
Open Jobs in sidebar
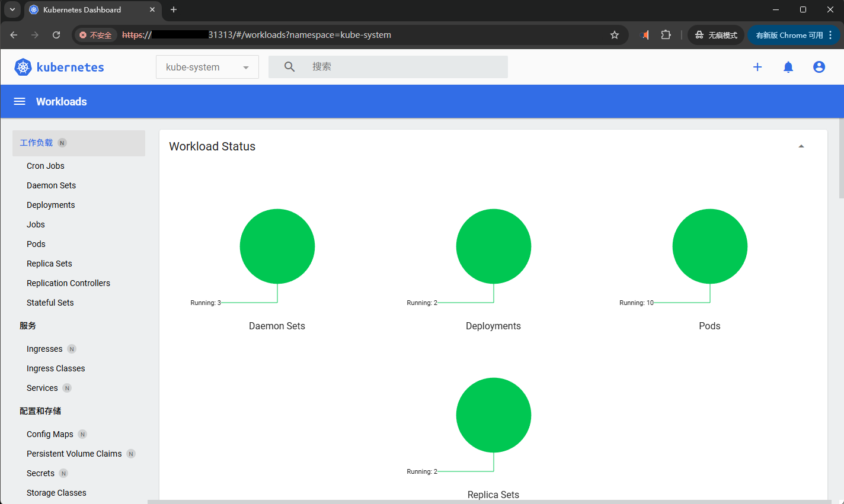(x=36, y=224)
